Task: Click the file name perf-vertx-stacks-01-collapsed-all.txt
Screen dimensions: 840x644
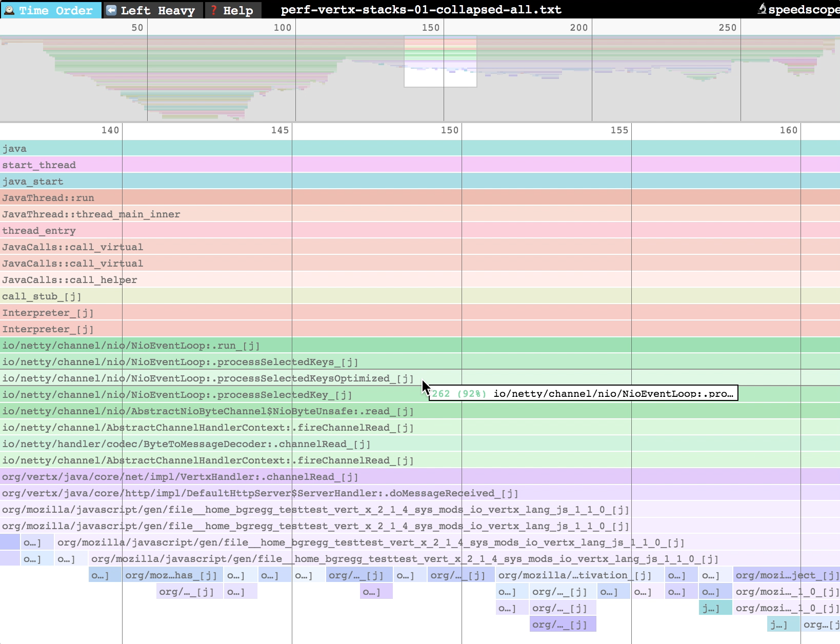Action: [421, 10]
